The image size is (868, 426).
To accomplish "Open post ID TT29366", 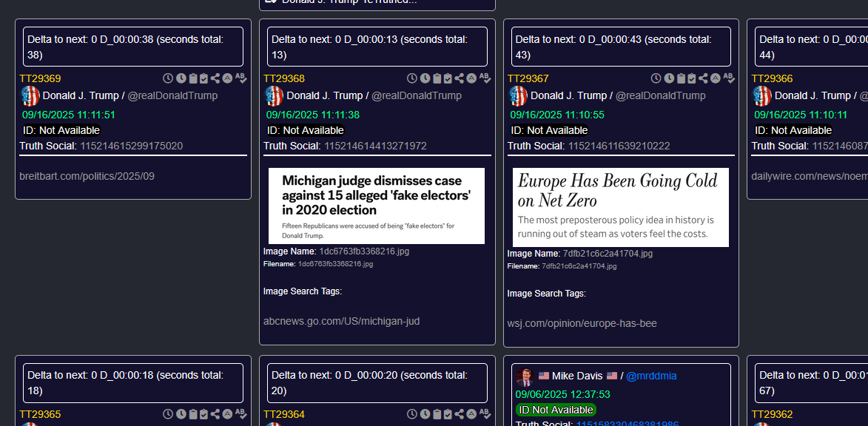I will pos(773,78).
